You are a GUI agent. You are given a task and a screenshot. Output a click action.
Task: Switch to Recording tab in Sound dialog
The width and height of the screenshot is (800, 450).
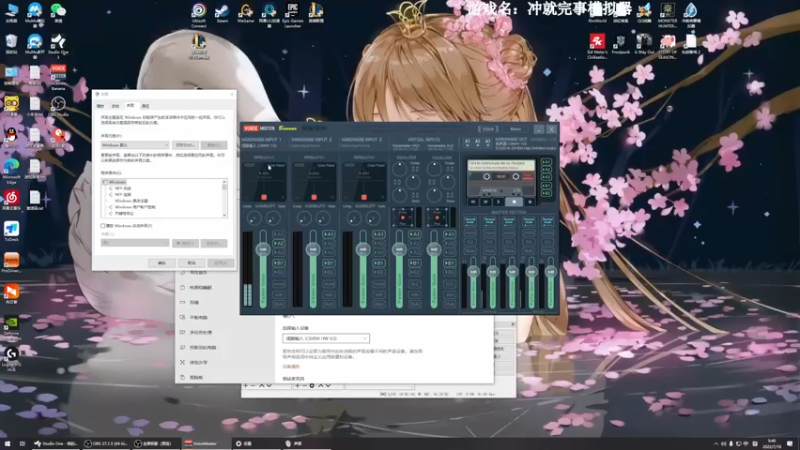coord(115,106)
